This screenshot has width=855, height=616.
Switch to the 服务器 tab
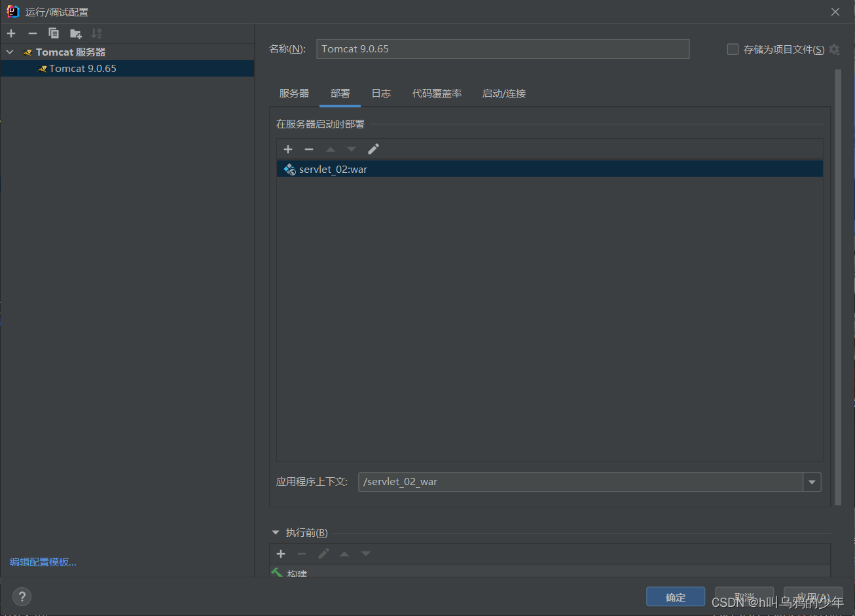[294, 94]
